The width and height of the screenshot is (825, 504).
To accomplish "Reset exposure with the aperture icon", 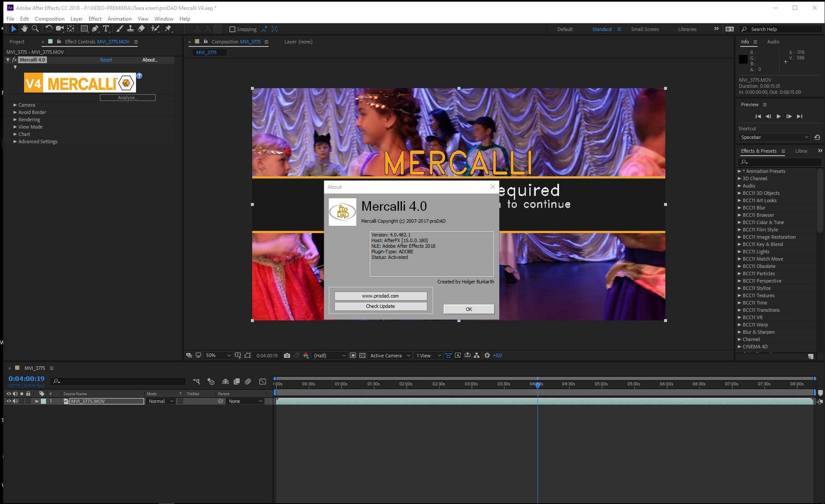I will 487,356.
